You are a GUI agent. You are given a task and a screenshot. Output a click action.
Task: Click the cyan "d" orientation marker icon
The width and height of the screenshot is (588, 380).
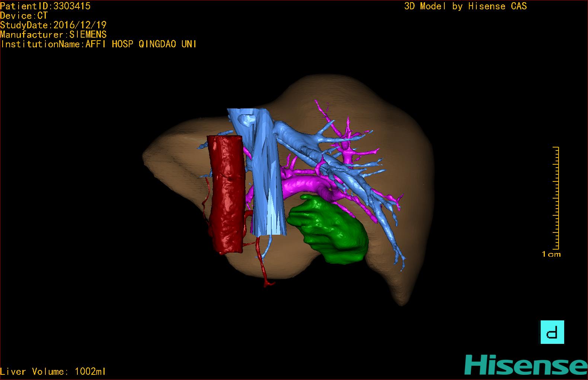tap(552, 332)
